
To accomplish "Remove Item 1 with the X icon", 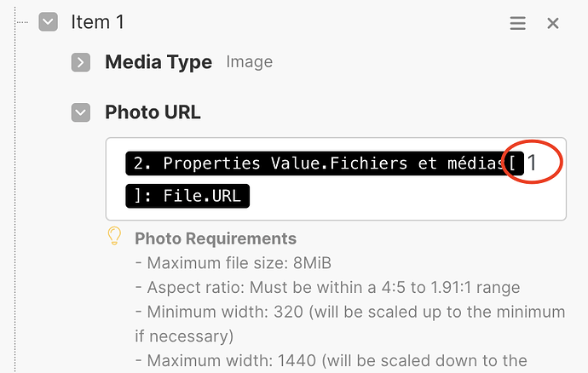I will point(553,23).
